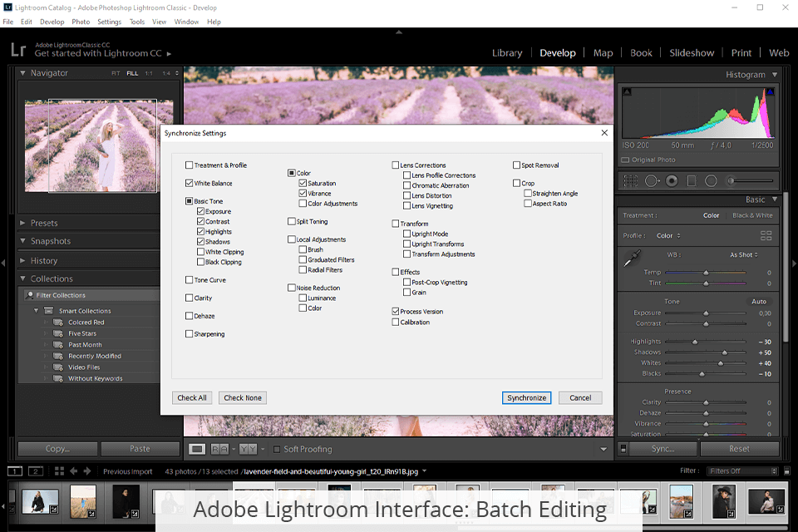Open the Profile browser grid icon
The height and width of the screenshot is (532, 798).
766,235
